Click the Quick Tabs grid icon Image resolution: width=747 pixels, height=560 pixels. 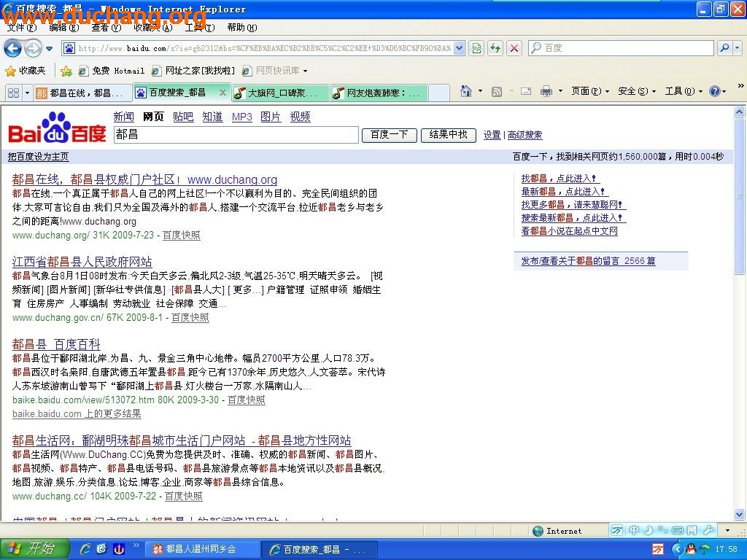[x=13, y=93]
